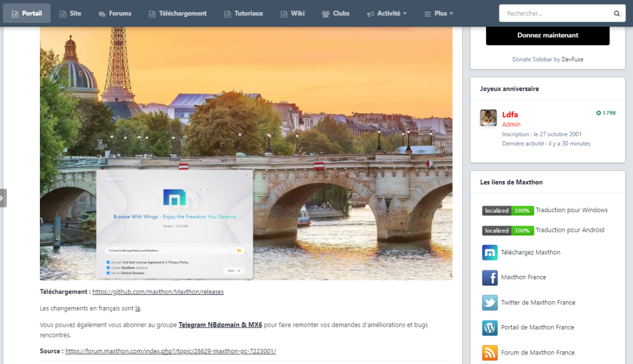Click the search magnifier icon
The height and width of the screenshot is (364, 633).
pyautogui.click(x=617, y=13)
